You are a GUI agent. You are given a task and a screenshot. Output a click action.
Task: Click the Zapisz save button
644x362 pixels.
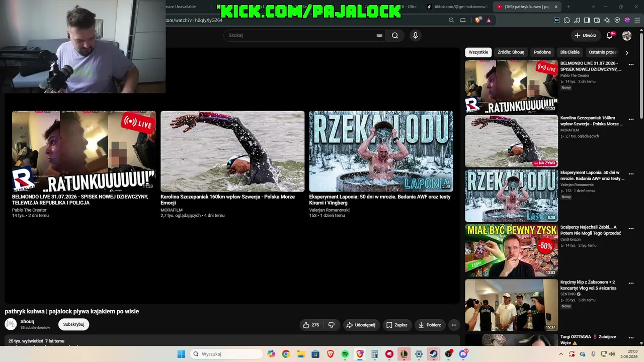click(396, 325)
